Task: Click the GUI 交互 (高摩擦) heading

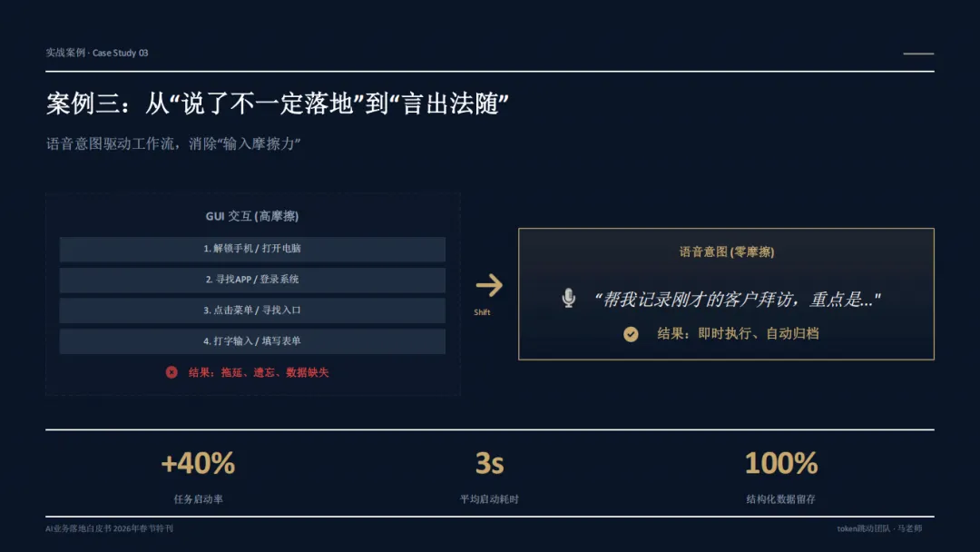Action: [x=252, y=216]
